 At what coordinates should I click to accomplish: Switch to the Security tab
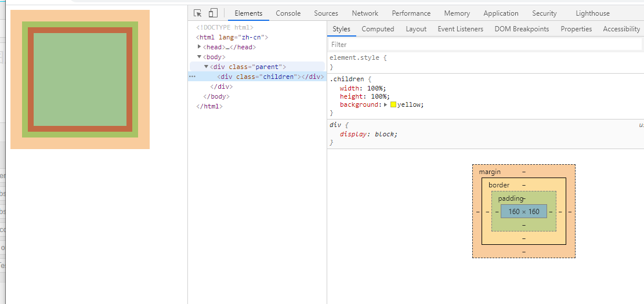(544, 13)
